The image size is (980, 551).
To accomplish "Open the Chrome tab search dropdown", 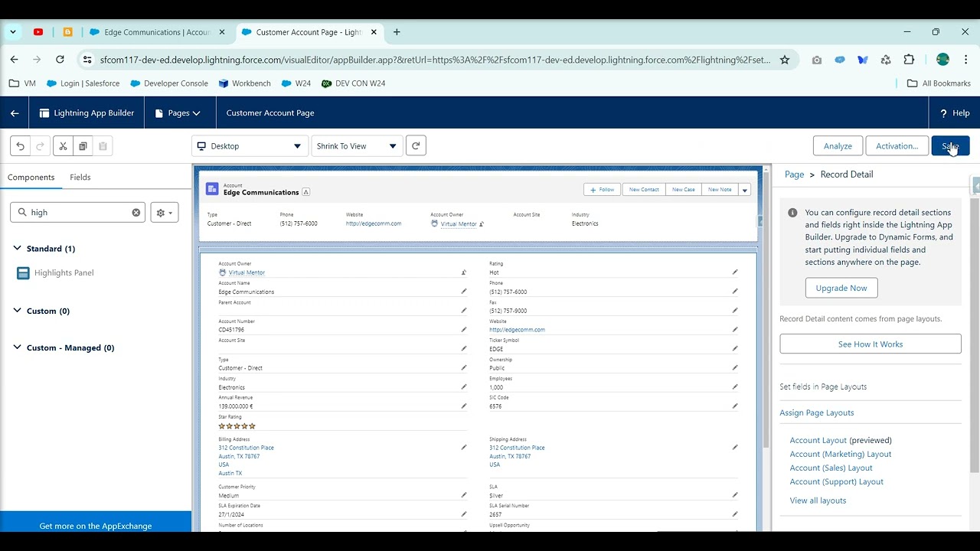I will [13, 32].
